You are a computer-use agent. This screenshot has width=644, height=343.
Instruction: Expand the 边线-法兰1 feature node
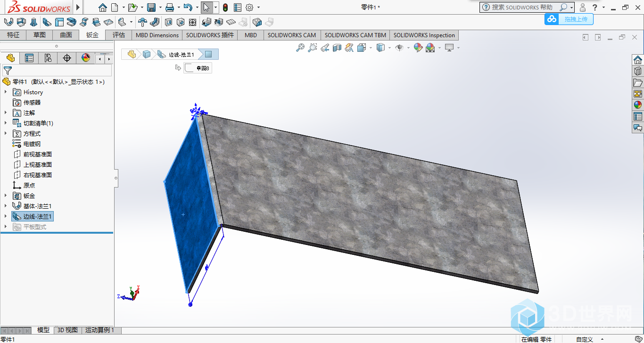(6, 216)
